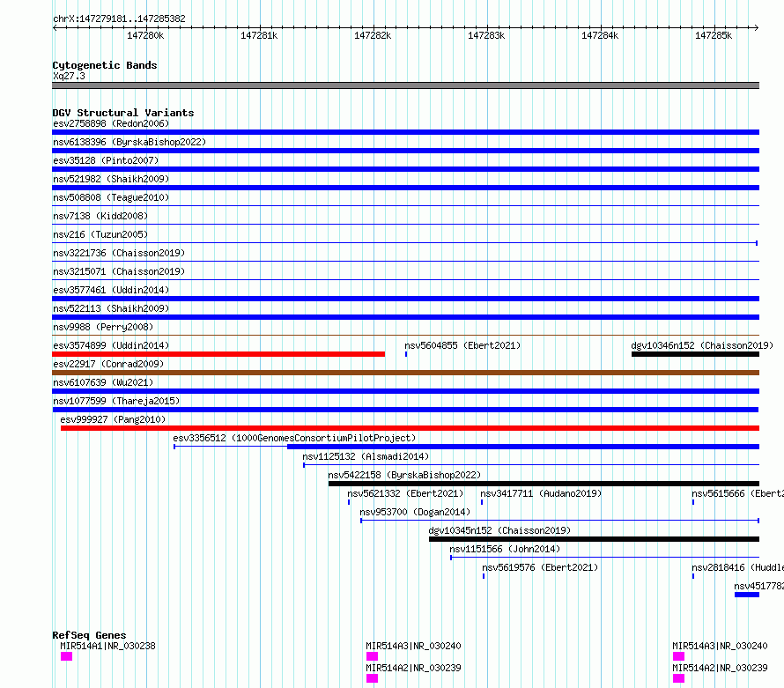Click the red esv3574899 (Uddin2014) bar
Screen dimensions: 784x688
218,354
